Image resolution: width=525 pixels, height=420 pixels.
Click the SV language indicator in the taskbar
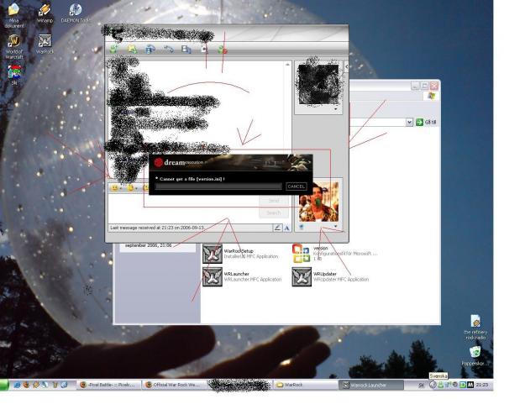tap(421, 386)
